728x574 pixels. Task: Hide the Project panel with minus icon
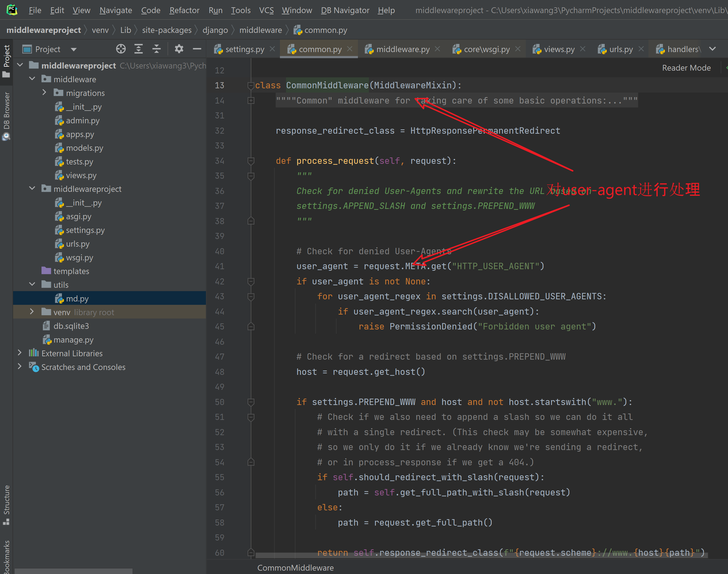197,49
